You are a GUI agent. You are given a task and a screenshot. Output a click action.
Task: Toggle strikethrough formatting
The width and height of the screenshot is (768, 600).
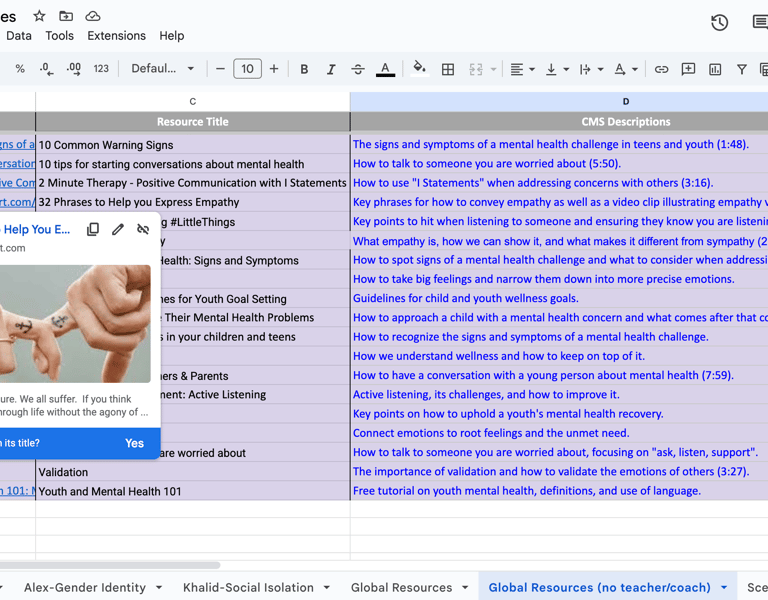coord(358,69)
